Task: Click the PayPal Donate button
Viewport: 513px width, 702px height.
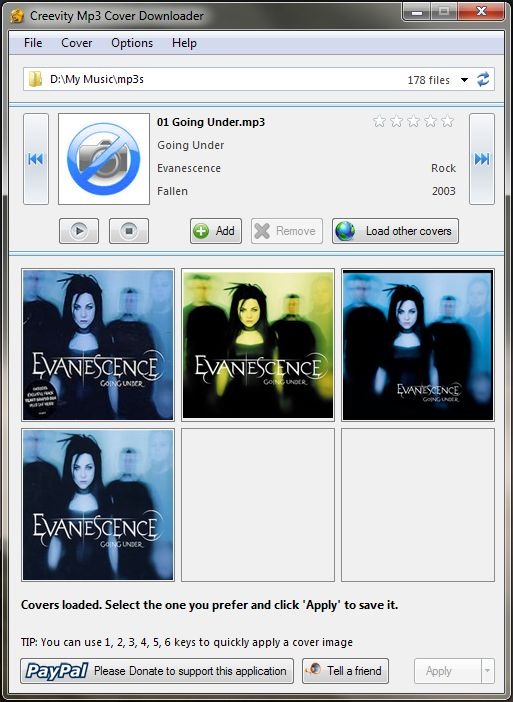Action: [x=157, y=671]
